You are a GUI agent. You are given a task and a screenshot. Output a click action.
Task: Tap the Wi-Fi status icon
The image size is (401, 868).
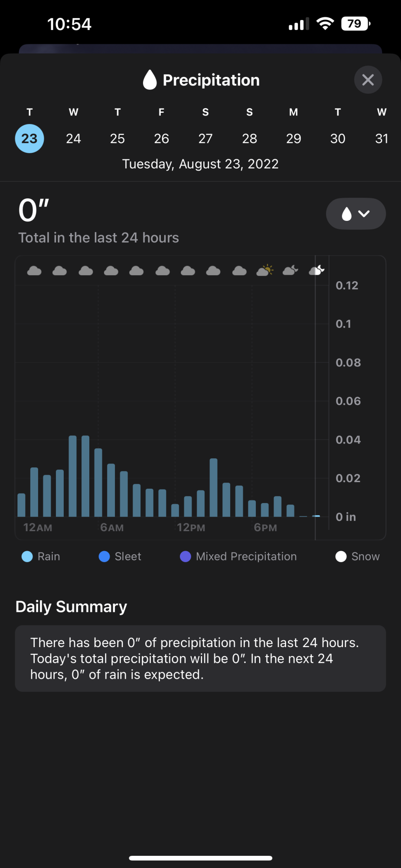coord(325,23)
